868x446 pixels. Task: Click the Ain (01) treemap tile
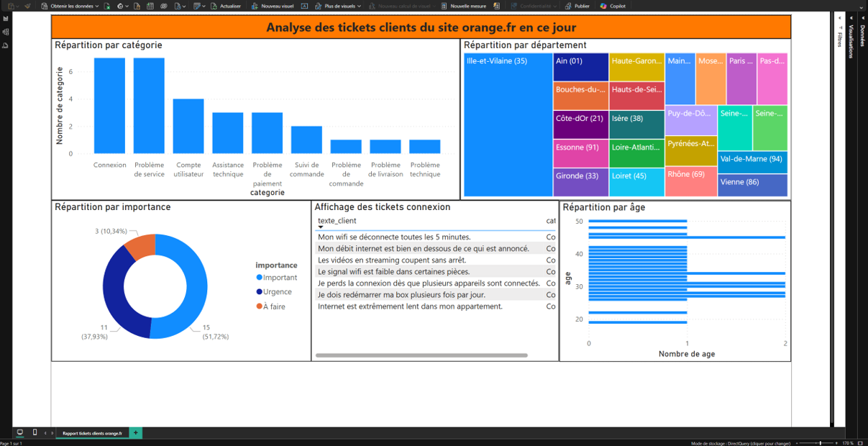click(x=581, y=67)
